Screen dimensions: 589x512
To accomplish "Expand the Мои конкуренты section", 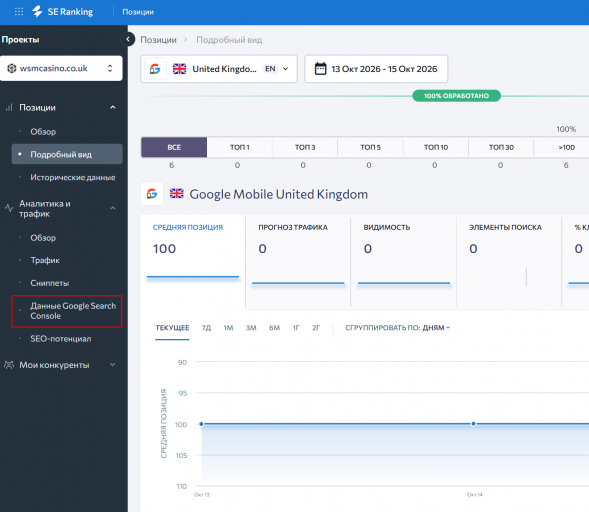I will [x=113, y=365].
